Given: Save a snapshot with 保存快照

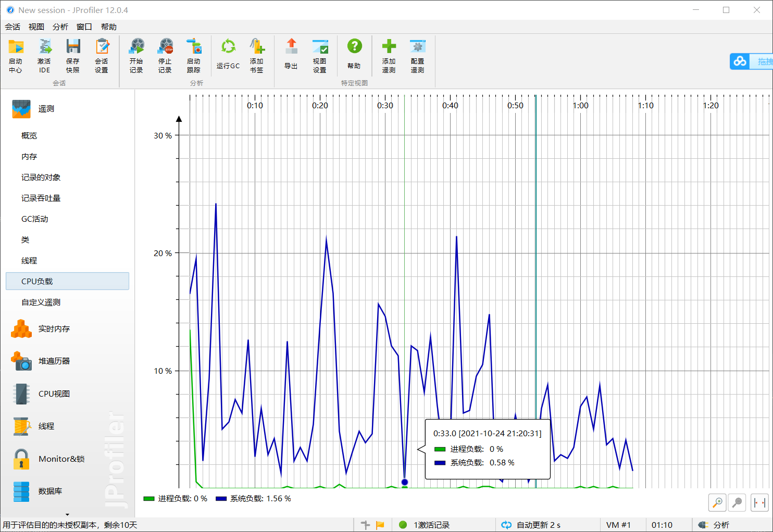Looking at the screenshot, I should pyautogui.click(x=73, y=56).
